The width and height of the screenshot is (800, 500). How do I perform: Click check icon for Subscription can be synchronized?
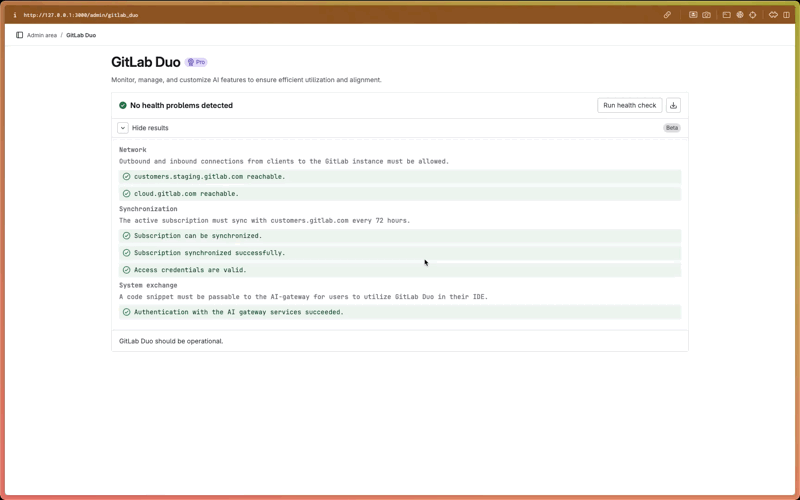click(x=127, y=236)
